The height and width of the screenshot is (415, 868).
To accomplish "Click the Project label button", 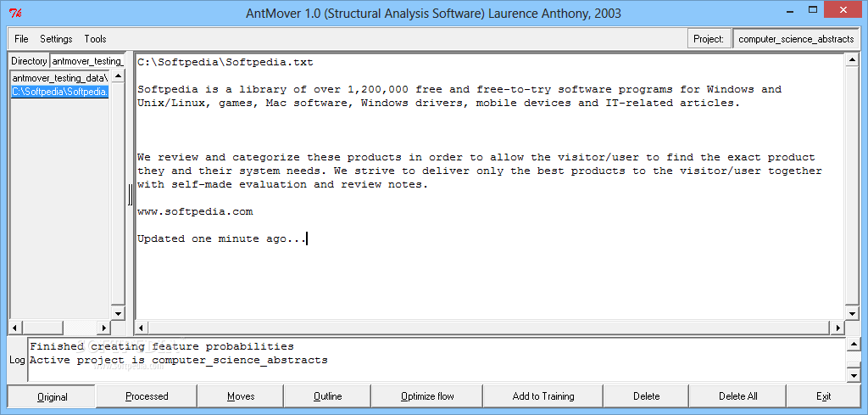I will 709,39.
